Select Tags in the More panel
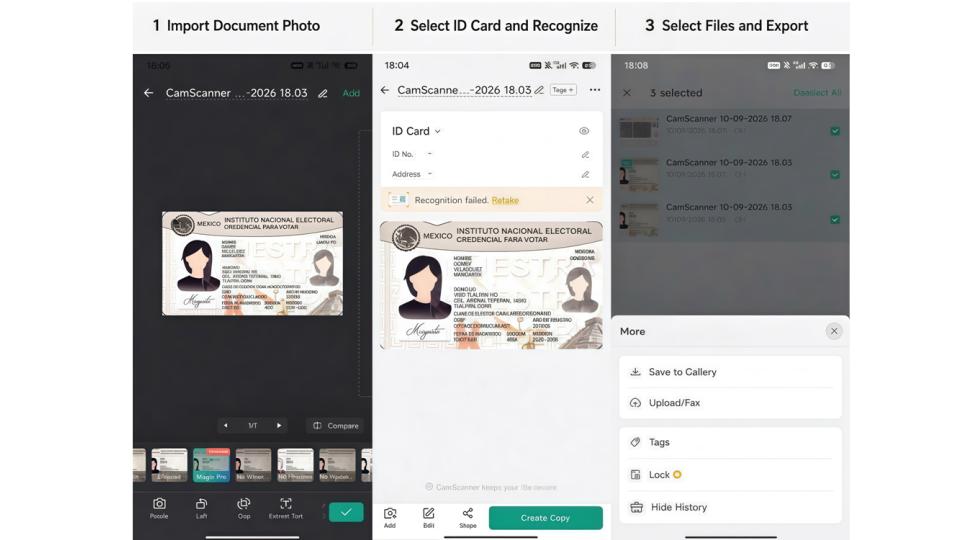 coord(730,442)
